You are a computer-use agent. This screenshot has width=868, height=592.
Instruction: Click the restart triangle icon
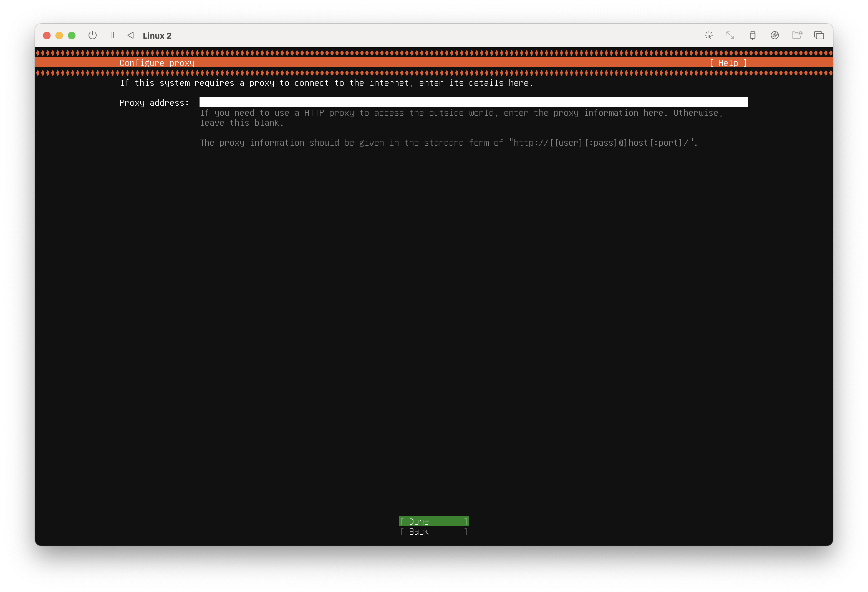tap(131, 36)
